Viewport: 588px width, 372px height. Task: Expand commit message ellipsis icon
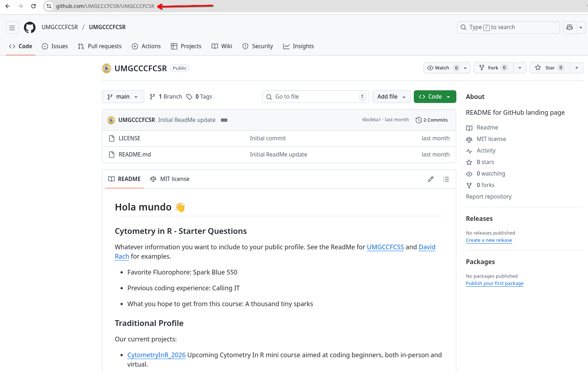pos(224,120)
